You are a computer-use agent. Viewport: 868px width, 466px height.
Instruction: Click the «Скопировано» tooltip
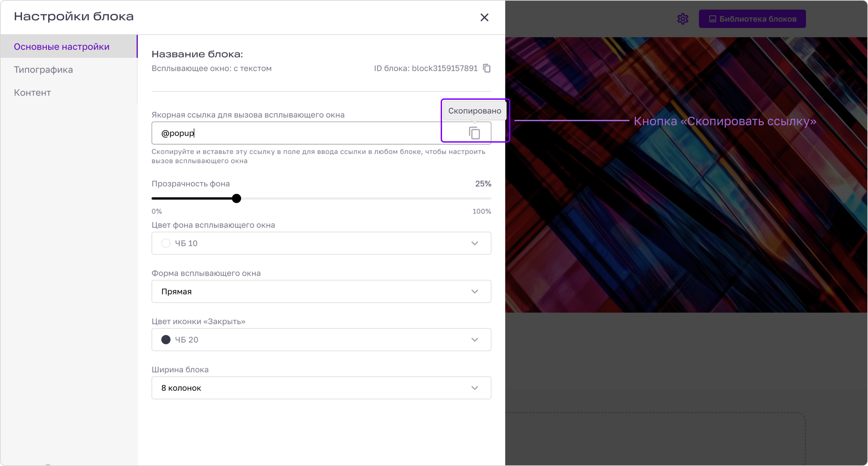click(x=475, y=111)
